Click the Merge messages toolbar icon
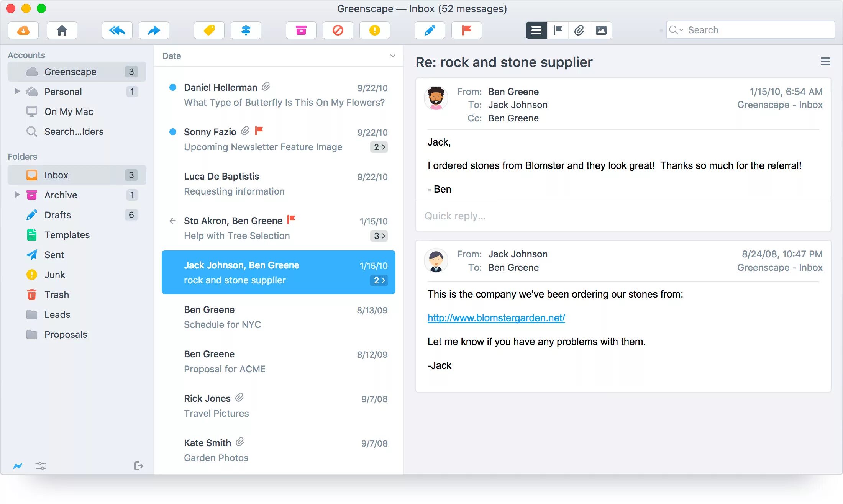The width and height of the screenshot is (843, 504). [246, 29]
